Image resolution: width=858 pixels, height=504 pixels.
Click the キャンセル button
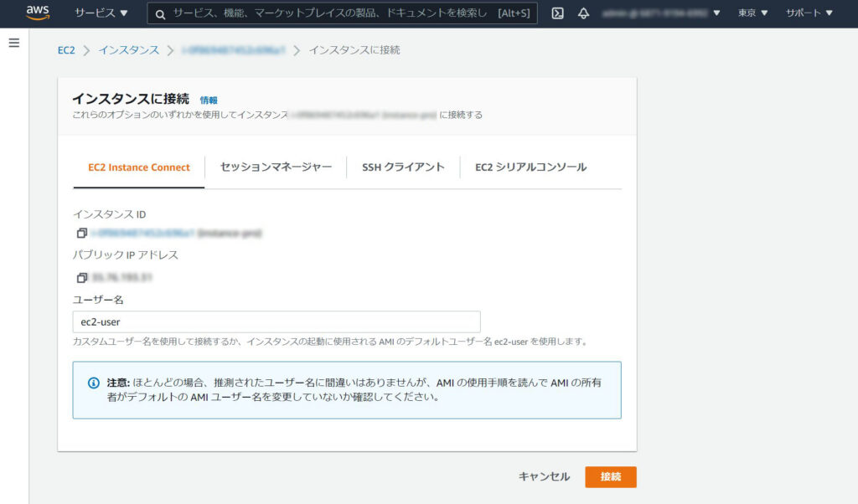[x=544, y=476]
